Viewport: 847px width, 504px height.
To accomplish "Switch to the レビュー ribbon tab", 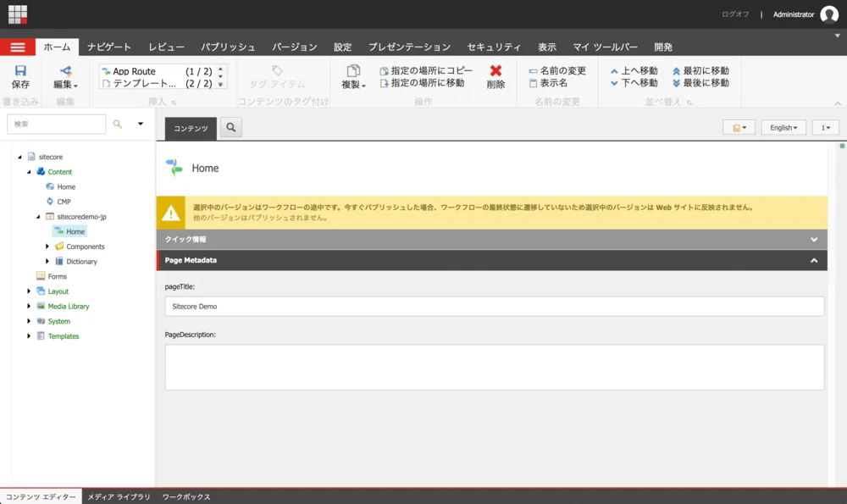I will (x=166, y=47).
